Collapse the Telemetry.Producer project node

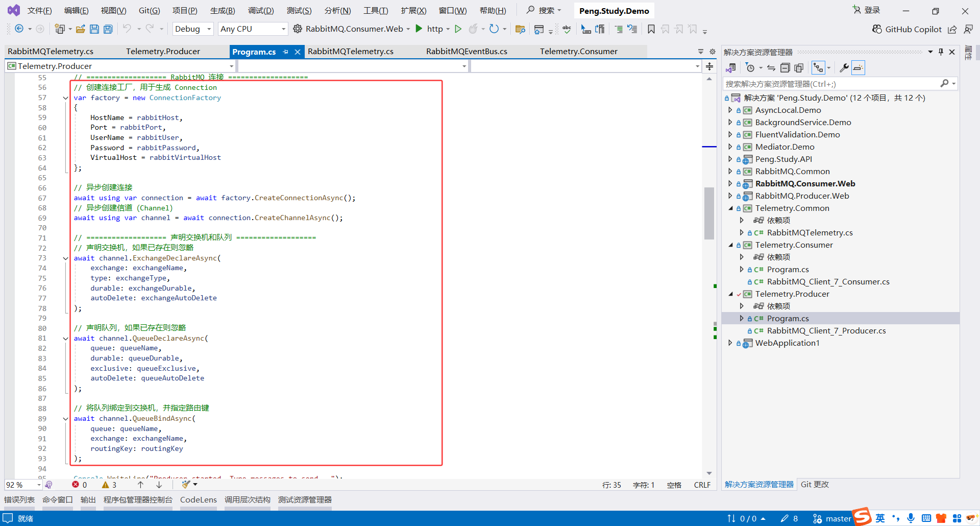(x=730, y=294)
